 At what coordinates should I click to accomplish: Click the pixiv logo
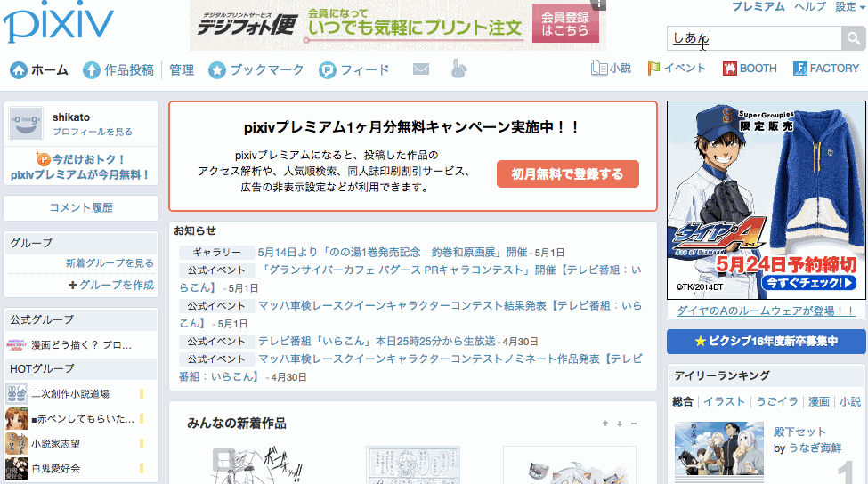coord(58,21)
